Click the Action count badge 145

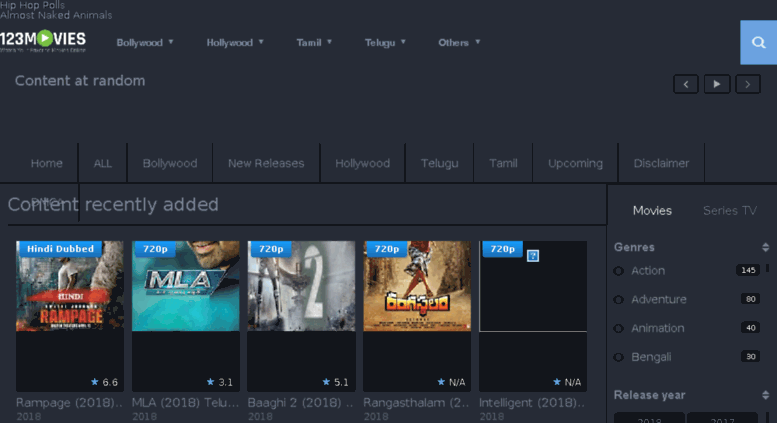[x=748, y=270]
